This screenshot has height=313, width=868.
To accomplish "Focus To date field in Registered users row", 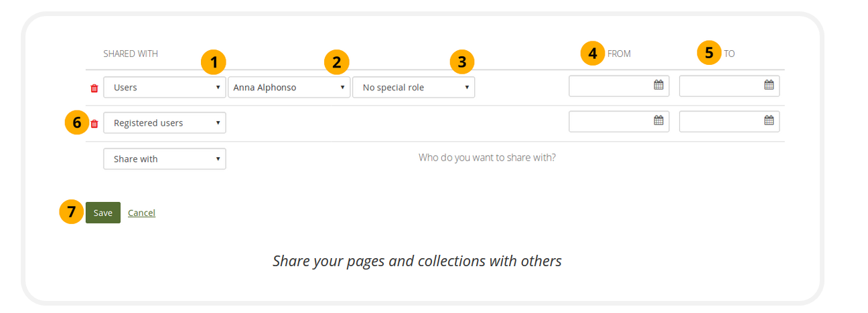I will (720, 121).
